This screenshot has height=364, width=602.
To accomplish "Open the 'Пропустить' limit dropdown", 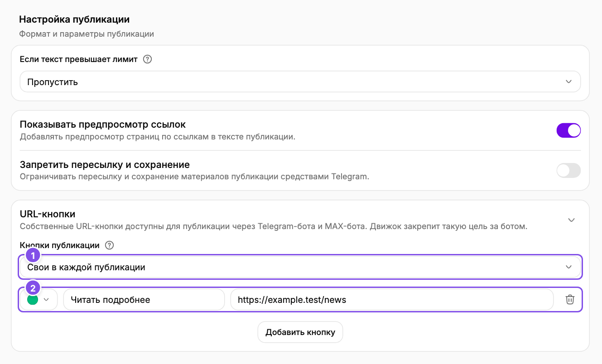I will coord(300,82).
